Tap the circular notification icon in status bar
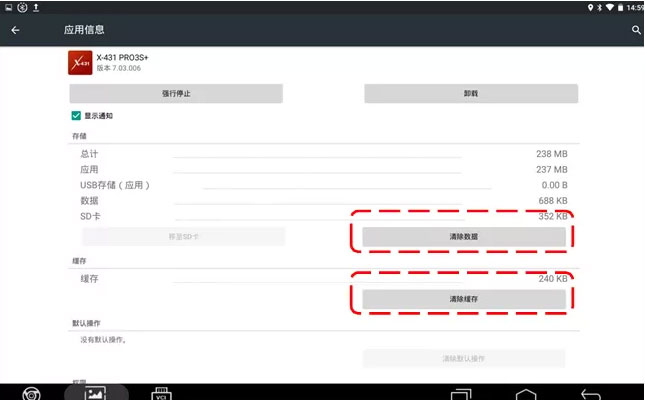This screenshot has width=645, height=401. (x=22, y=7)
